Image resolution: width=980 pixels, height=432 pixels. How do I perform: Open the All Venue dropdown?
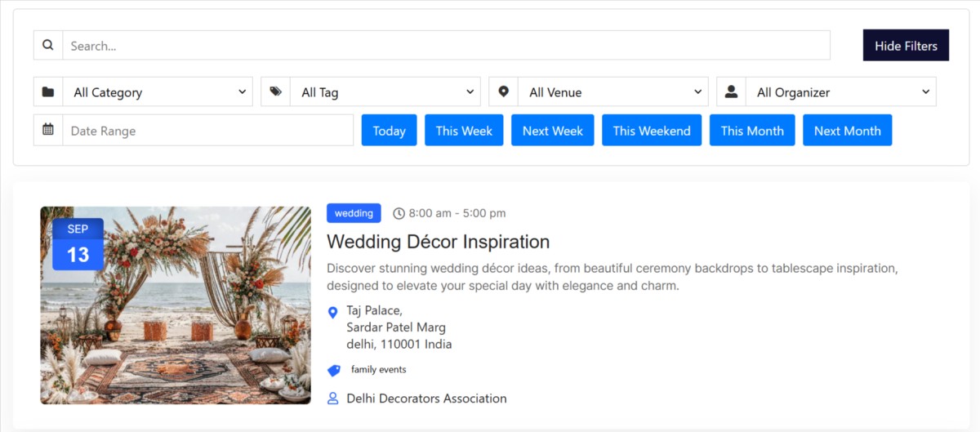613,92
